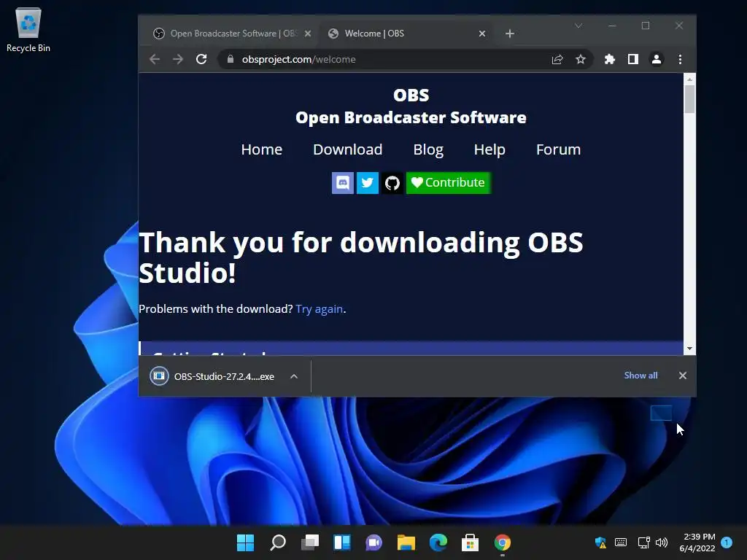This screenshot has width=747, height=560.
Task: Toggle the Chrome side panel
Action: (632, 59)
